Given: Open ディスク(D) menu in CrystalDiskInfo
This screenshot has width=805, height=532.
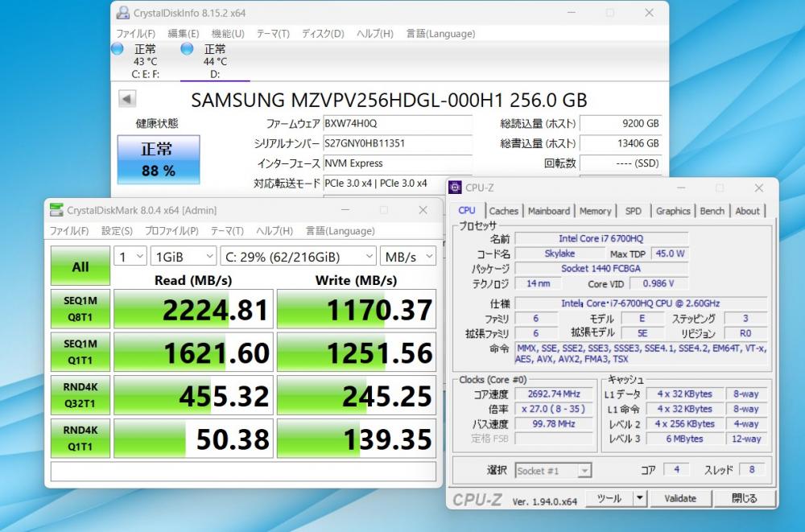Looking at the screenshot, I should [323, 33].
